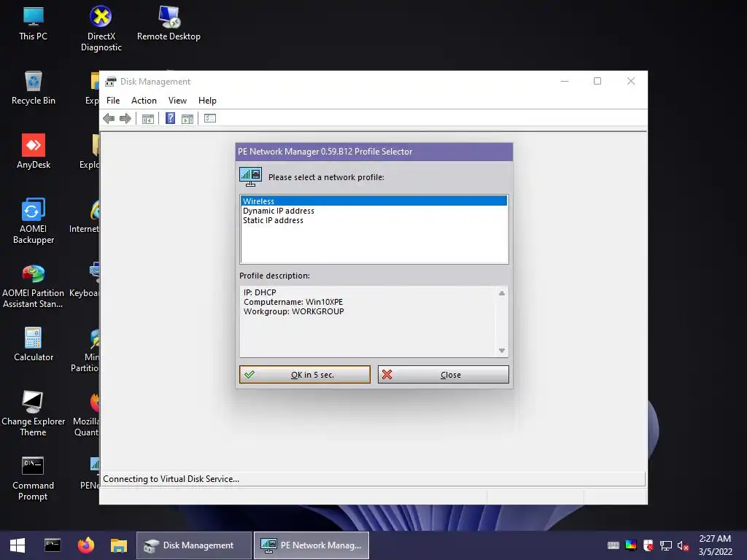
Task: Click the mouse with red X tray icon
Action: (649, 545)
